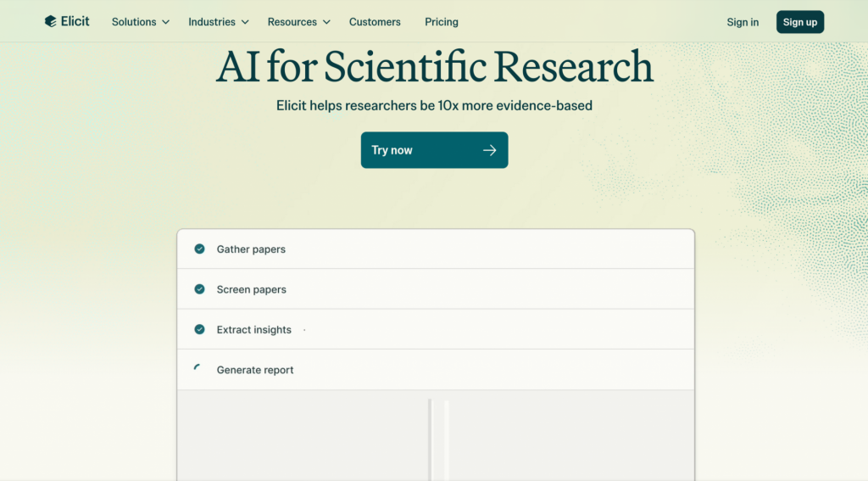Click the Extract insights checkmark icon
This screenshot has width=868, height=481.
pos(199,329)
